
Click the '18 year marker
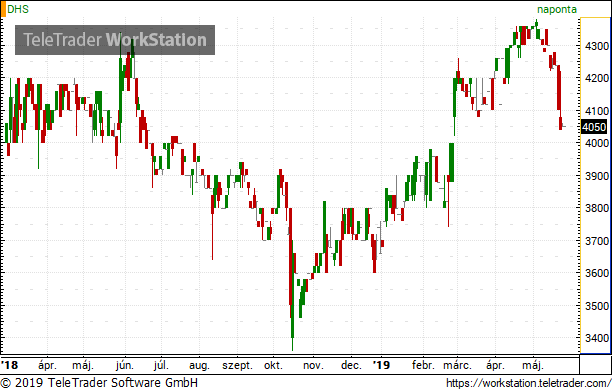9,365
